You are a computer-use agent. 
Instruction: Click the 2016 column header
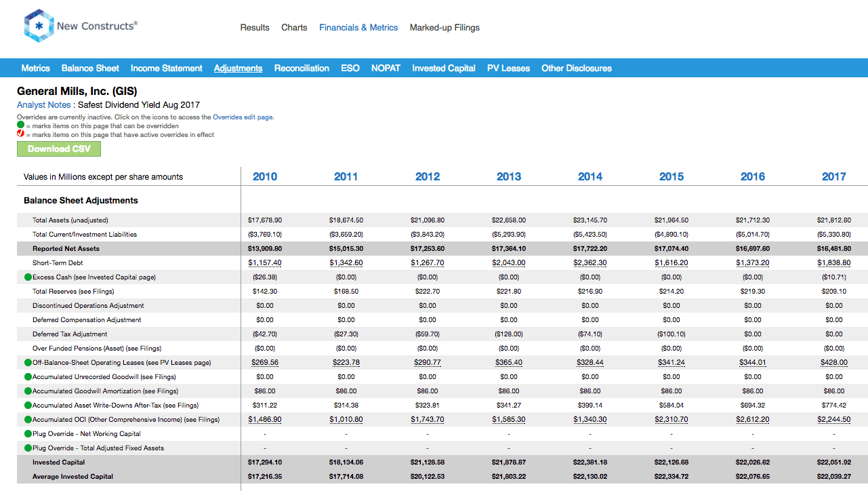point(753,176)
